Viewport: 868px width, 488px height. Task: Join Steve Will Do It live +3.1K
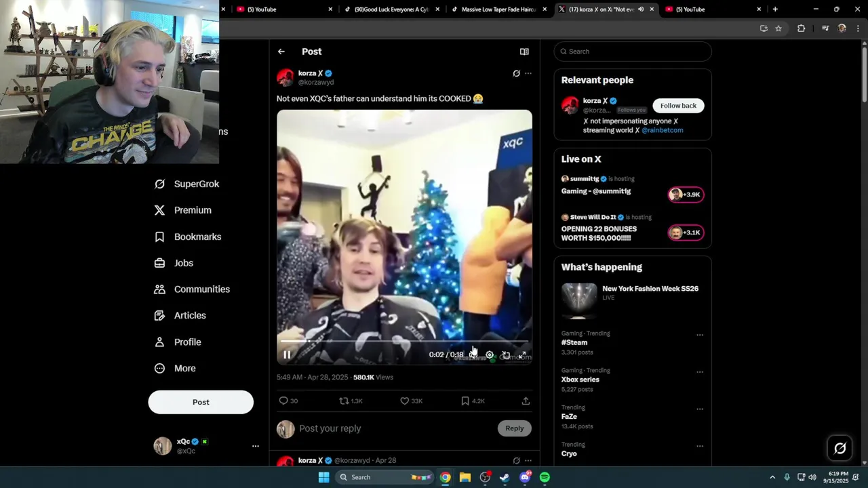coord(686,232)
